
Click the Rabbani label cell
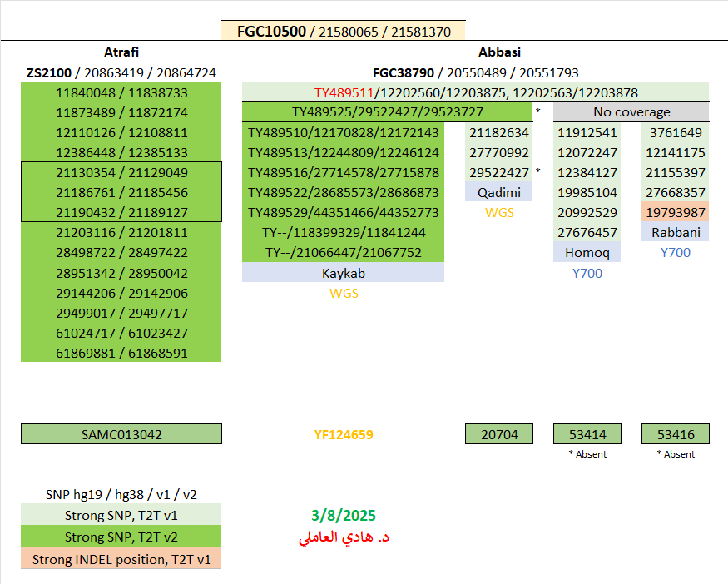[675, 232]
